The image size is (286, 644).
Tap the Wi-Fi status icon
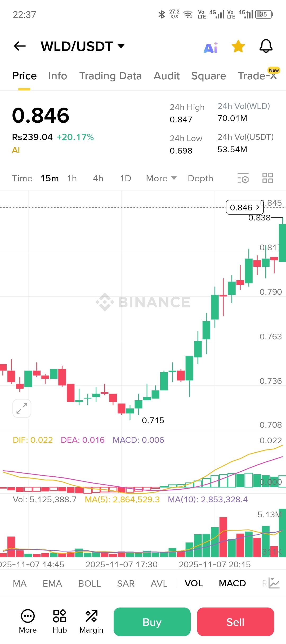tap(188, 14)
